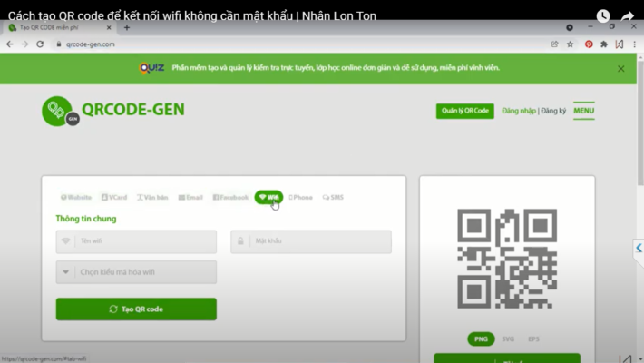644x363 pixels.
Task: Click the browser back arrow
Action: pos(10,44)
